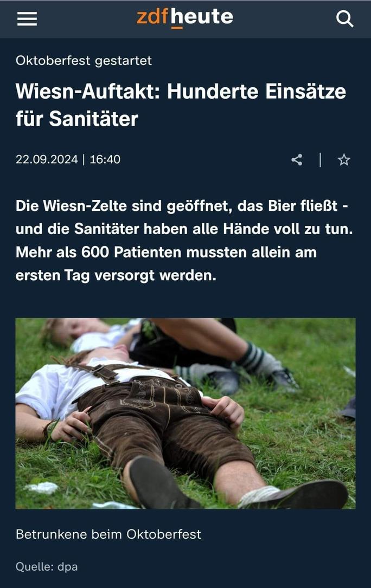
Task: Go to the zdfheute logo homepage
Action: (185, 18)
